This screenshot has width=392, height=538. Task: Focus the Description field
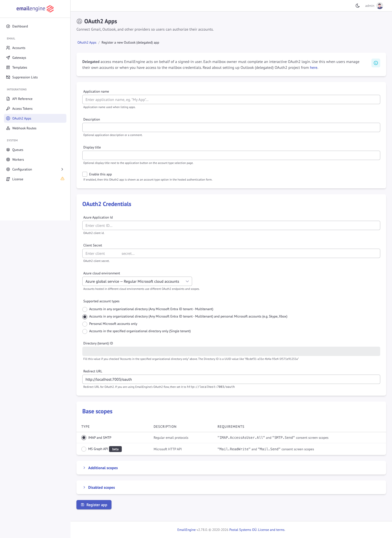(231, 127)
